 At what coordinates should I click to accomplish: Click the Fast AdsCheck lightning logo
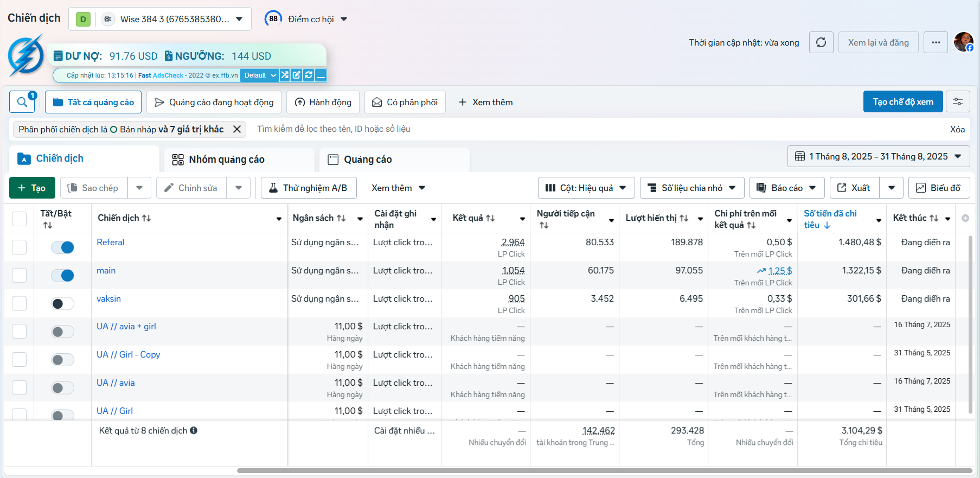tap(25, 56)
